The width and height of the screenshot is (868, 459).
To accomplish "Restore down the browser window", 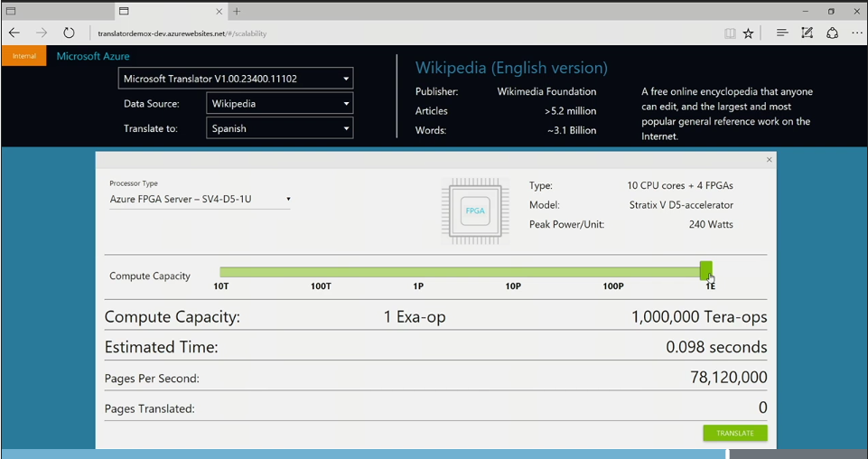I will [x=831, y=11].
